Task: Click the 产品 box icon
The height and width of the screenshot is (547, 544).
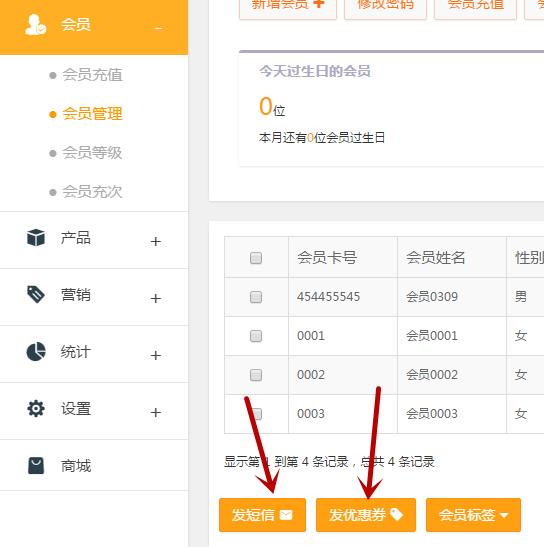Action: coord(36,238)
